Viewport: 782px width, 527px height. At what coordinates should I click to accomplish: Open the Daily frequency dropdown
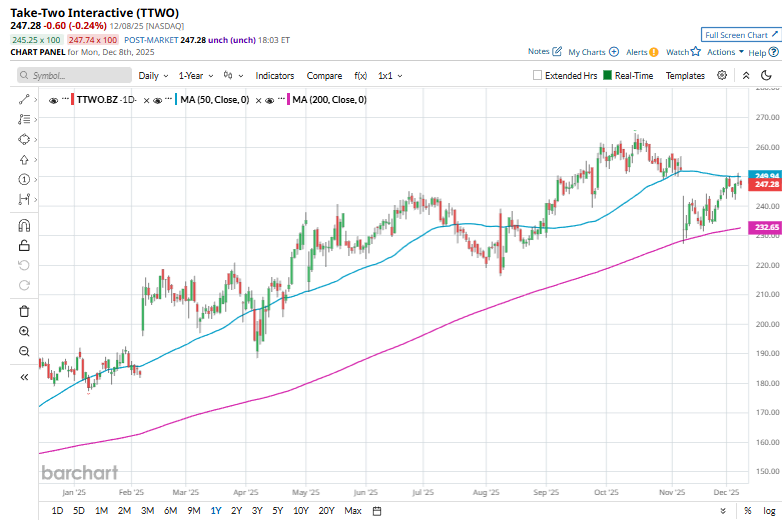point(153,75)
